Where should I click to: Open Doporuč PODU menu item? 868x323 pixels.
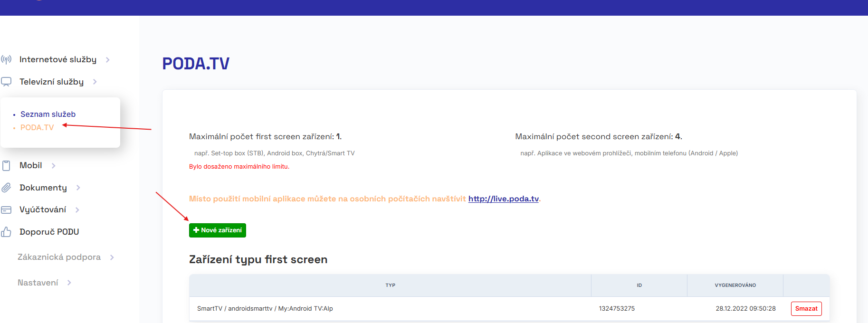[49, 232]
